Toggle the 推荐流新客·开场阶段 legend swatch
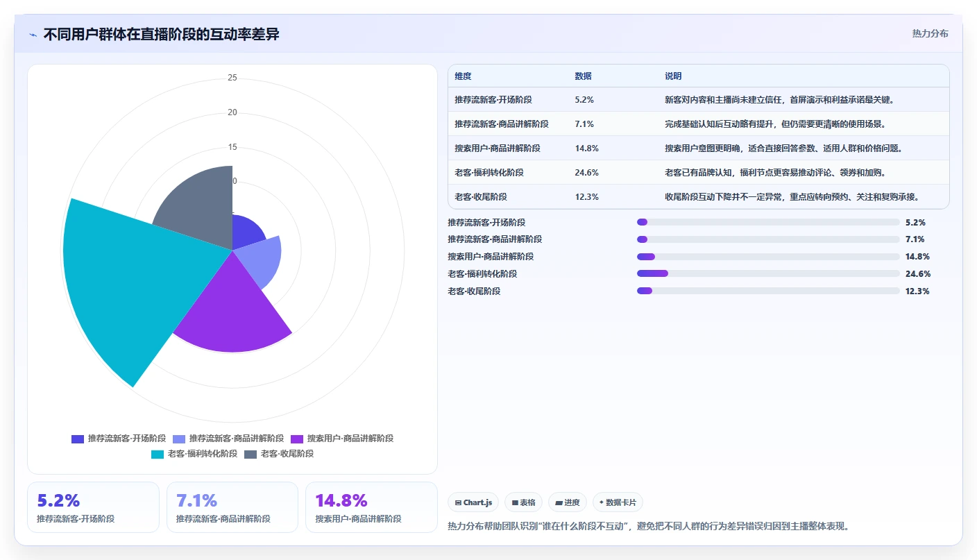Screen dimensions: 977x560 (x=78, y=439)
